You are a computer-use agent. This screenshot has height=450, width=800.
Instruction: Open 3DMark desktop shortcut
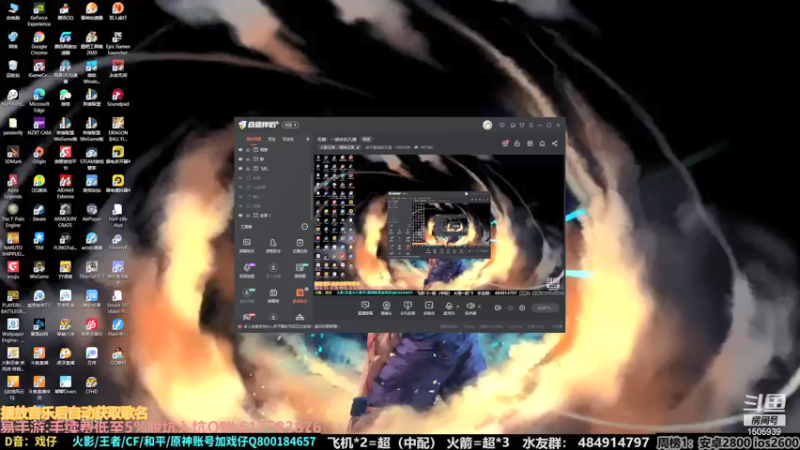pyautogui.click(x=13, y=155)
